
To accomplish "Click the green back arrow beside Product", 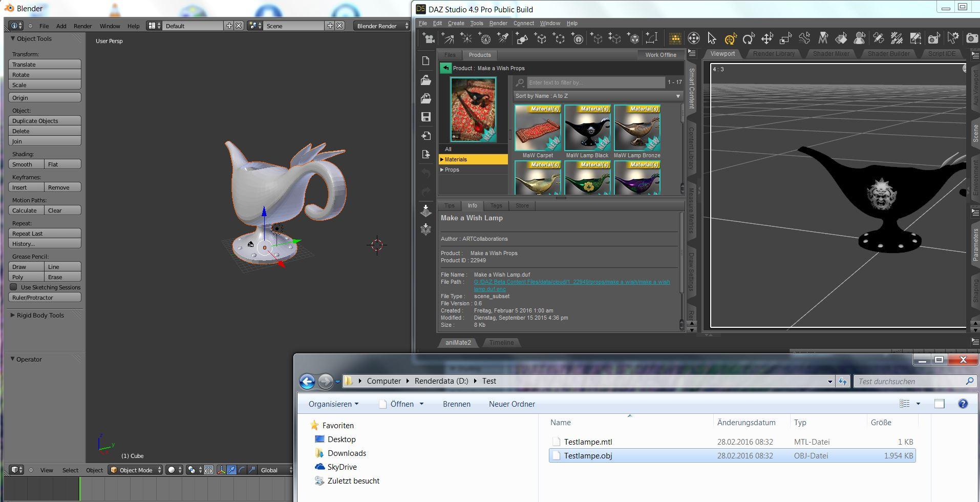I will pyautogui.click(x=445, y=68).
